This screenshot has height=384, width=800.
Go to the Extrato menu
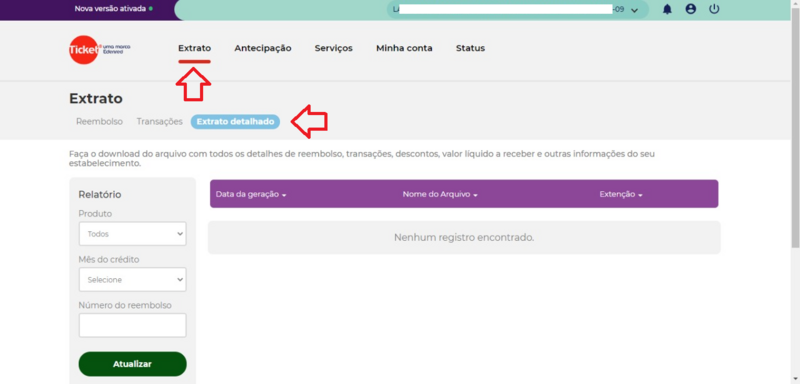click(x=194, y=48)
